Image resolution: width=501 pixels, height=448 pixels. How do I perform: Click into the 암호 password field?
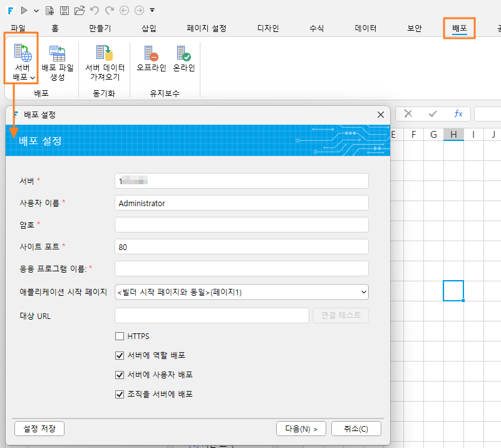[242, 225]
